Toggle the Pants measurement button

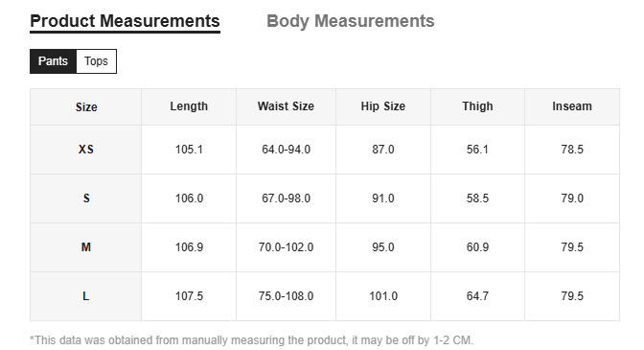click(53, 61)
